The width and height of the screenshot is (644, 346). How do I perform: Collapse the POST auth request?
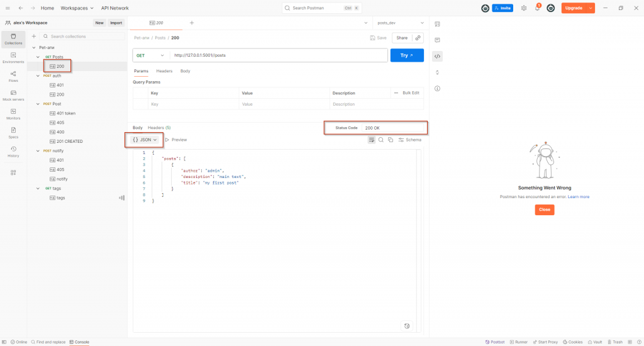point(38,75)
